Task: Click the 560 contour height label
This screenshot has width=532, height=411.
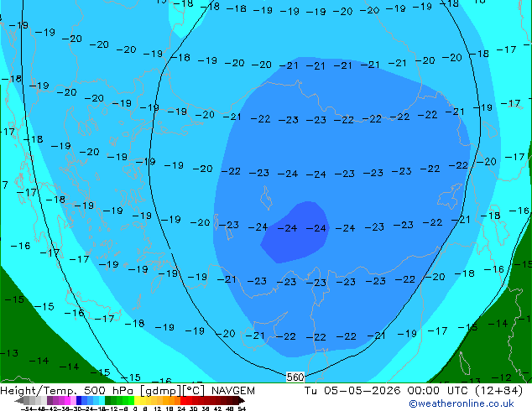Action: coord(295,377)
